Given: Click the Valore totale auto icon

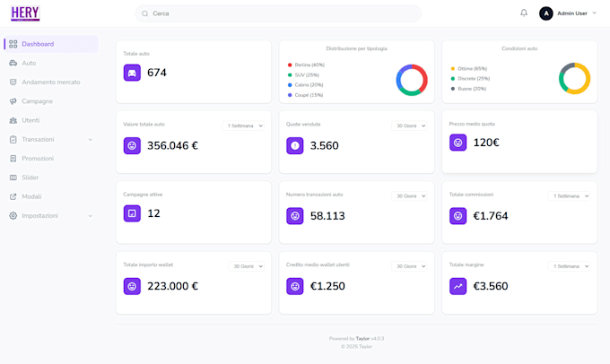Looking at the screenshot, I should tap(132, 146).
